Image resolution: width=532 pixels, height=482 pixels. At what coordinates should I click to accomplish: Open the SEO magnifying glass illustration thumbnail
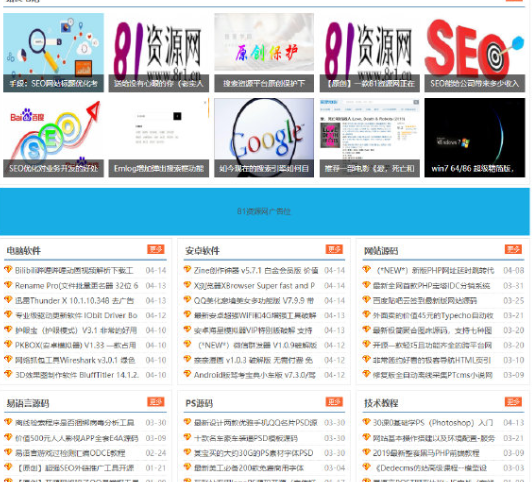[53, 53]
